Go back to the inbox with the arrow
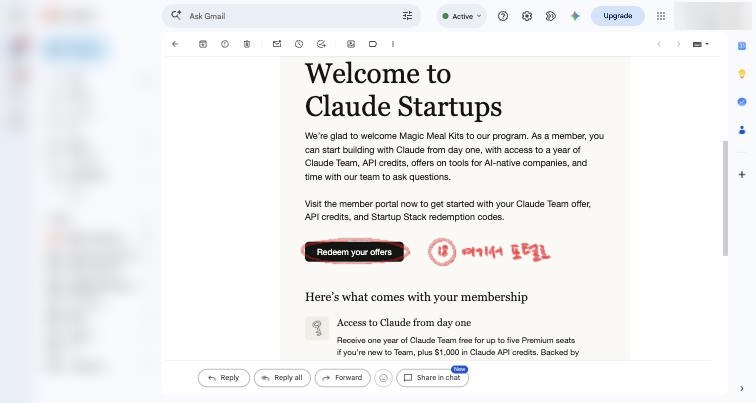Screen dimensions: 756x403 (175, 44)
